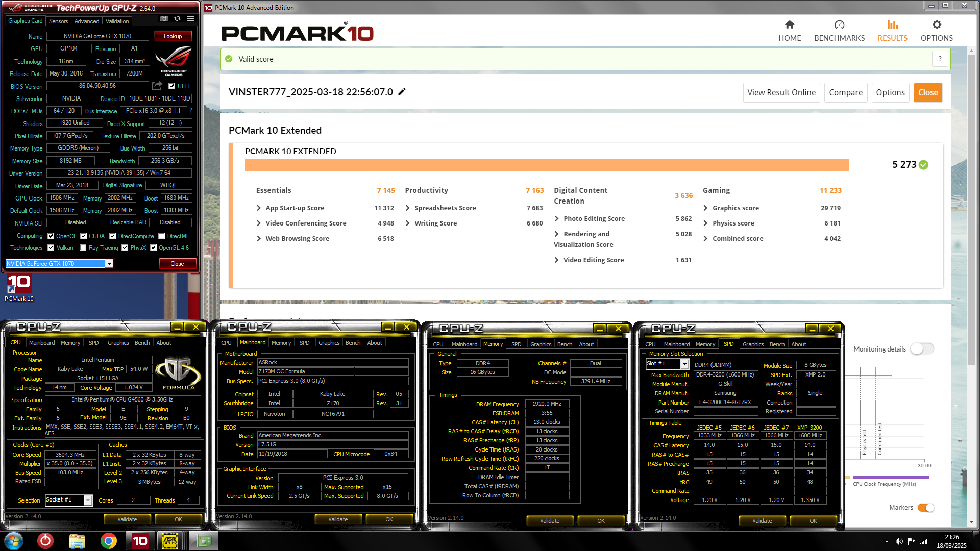980x551 pixels.
Task: Click the Bus Interface question mark icon
Action: click(190, 111)
